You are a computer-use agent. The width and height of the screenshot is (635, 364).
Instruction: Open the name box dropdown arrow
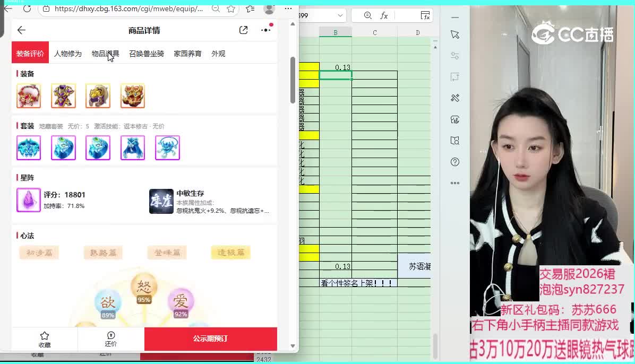(340, 15)
